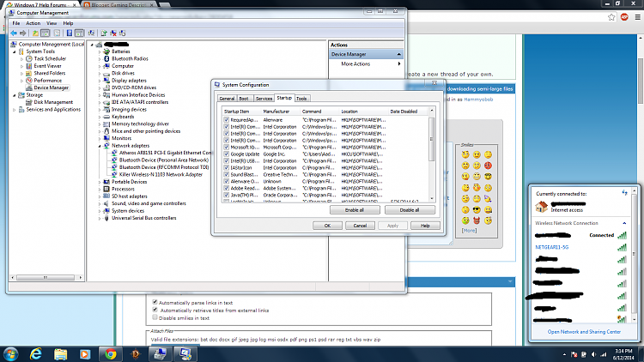Toggle Automatically parse links in text
The image size is (644, 362).
click(155, 302)
